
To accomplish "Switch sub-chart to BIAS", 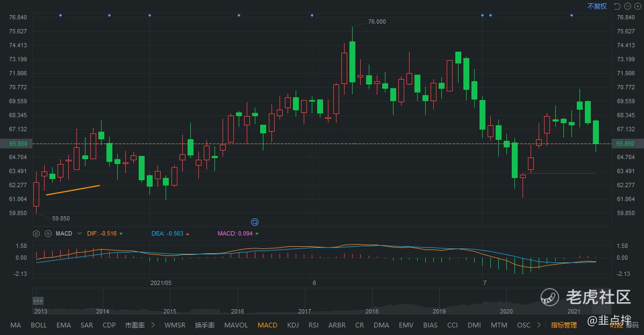I will [430, 325].
